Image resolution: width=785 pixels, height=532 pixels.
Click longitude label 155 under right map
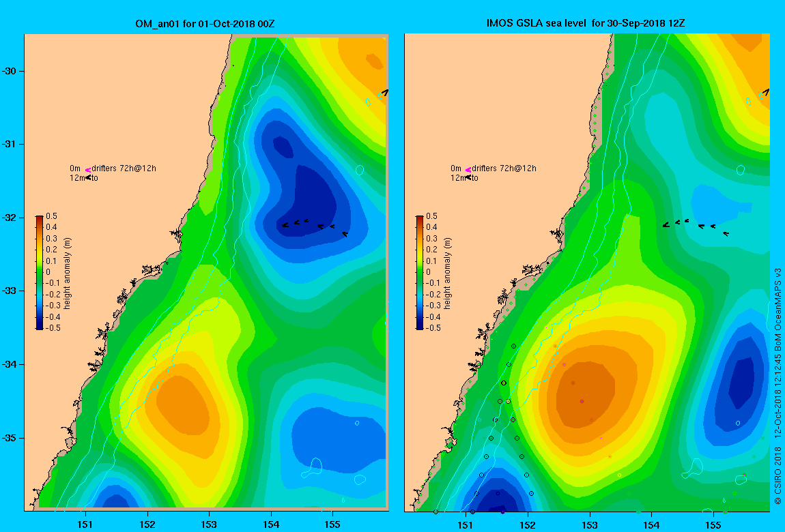pyautogui.click(x=713, y=525)
